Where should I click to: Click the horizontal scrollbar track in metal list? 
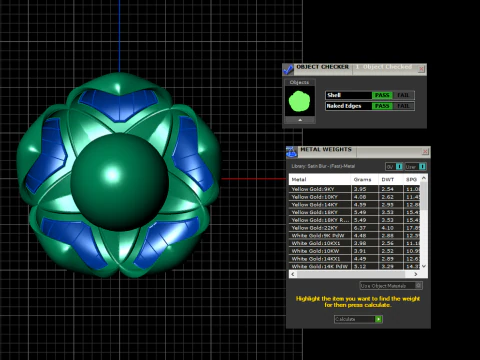[354, 274]
